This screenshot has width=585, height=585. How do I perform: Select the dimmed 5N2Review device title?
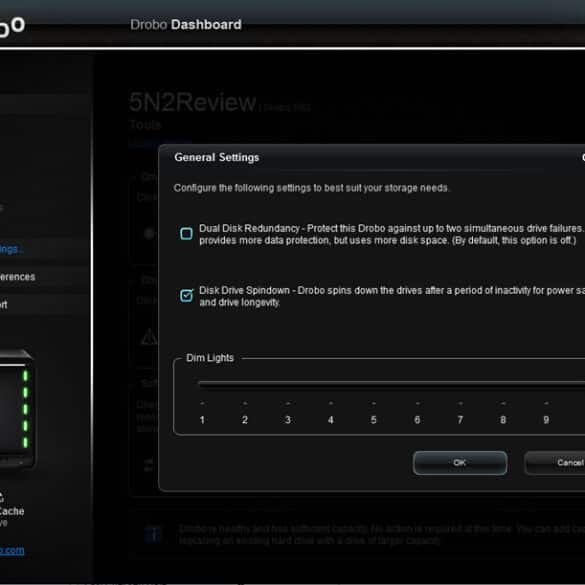click(193, 102)
